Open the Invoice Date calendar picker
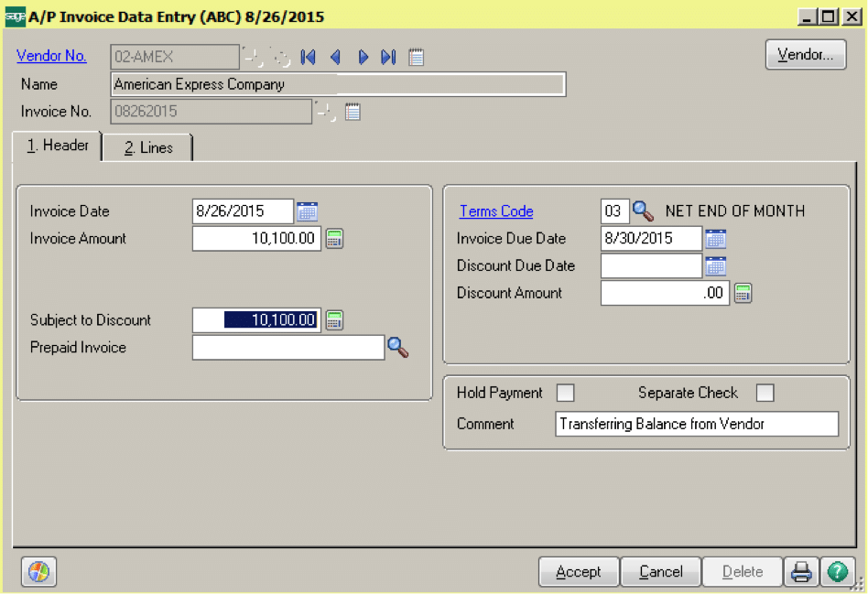This screenshot has width=868, height=594. [308, 211]
